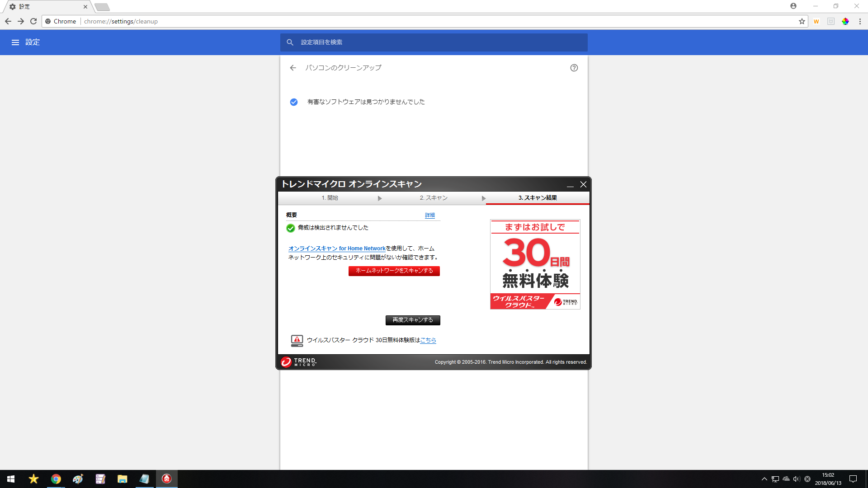This screenshot has width=868, height=488.
Task: Switch to Trend Micro scan in taskbar
Action: [167, 479]
